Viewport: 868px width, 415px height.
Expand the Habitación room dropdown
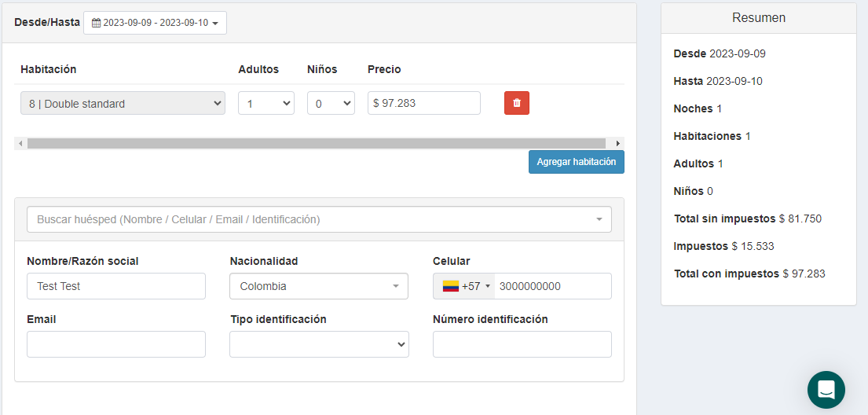123,103
